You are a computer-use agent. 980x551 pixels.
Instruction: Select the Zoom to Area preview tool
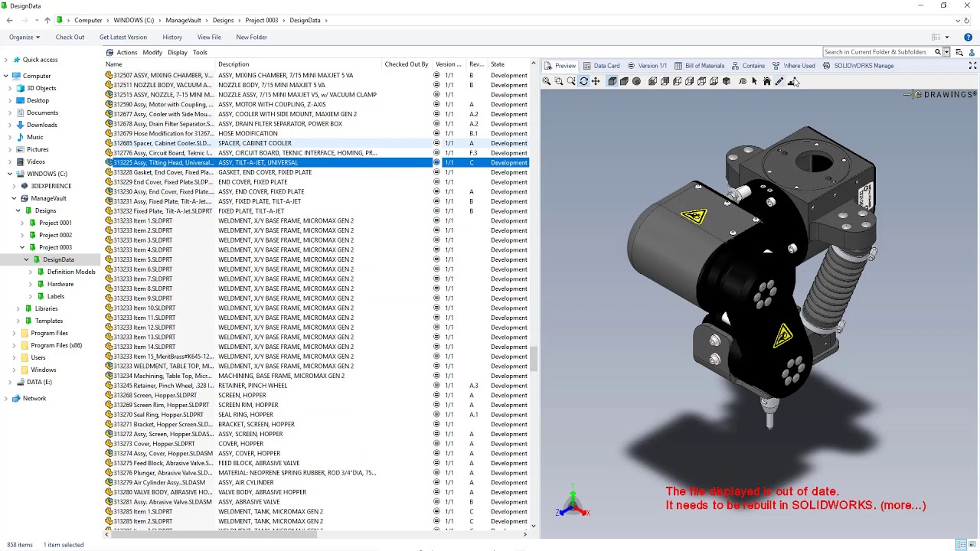(x=559, y=81)
